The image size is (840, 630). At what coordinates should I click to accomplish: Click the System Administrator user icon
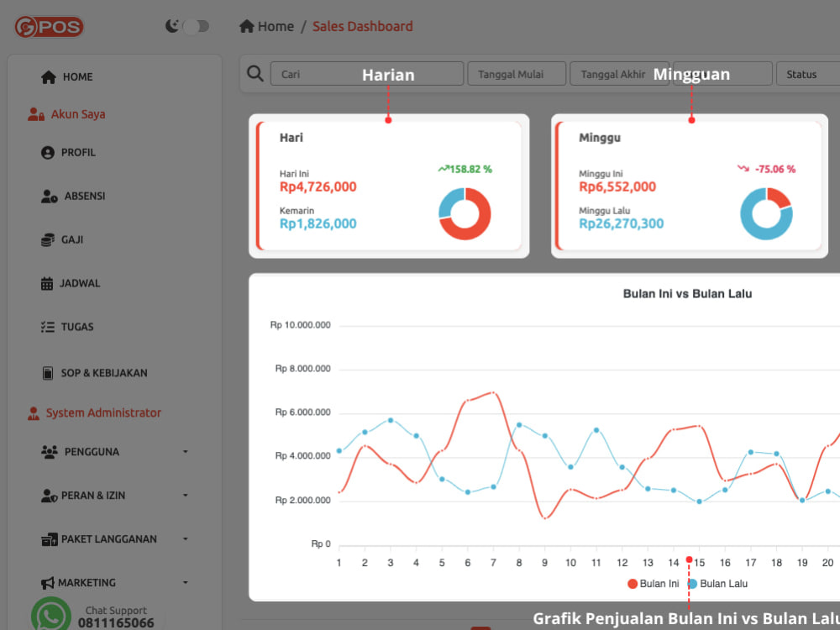[x=34, y=413]
